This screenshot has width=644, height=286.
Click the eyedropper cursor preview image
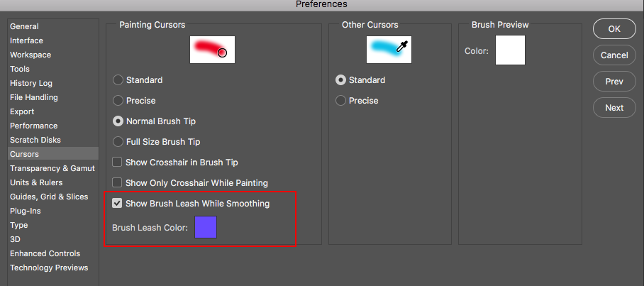[x=389, y=50]
